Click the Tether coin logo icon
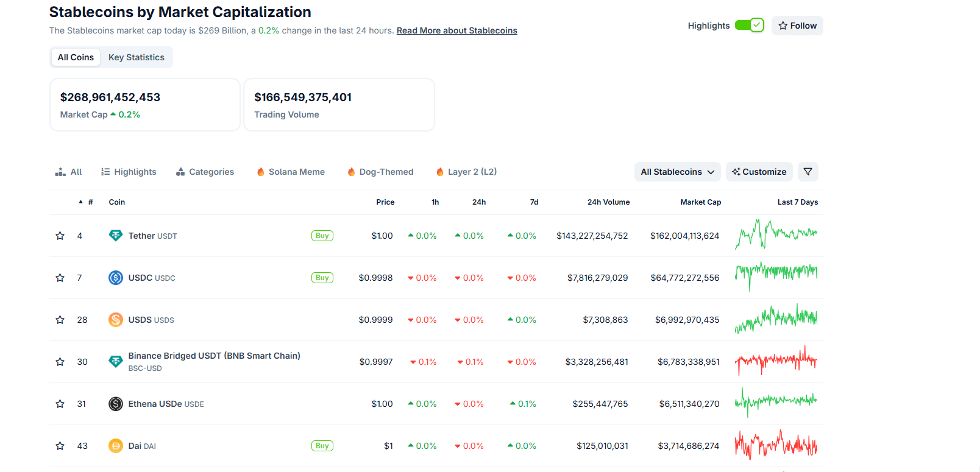980x472 pixels. [115, 236]
